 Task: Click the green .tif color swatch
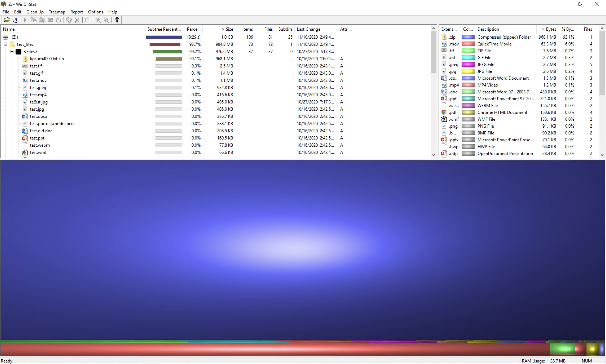pos(468,51)
